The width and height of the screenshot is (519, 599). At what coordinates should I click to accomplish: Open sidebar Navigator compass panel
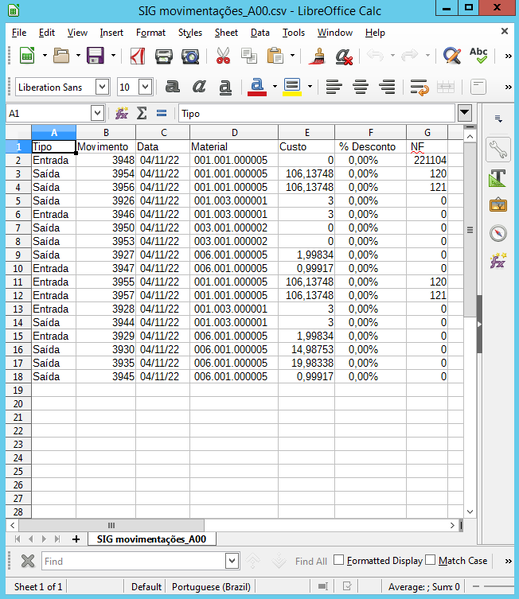click(x=498, y=233)
